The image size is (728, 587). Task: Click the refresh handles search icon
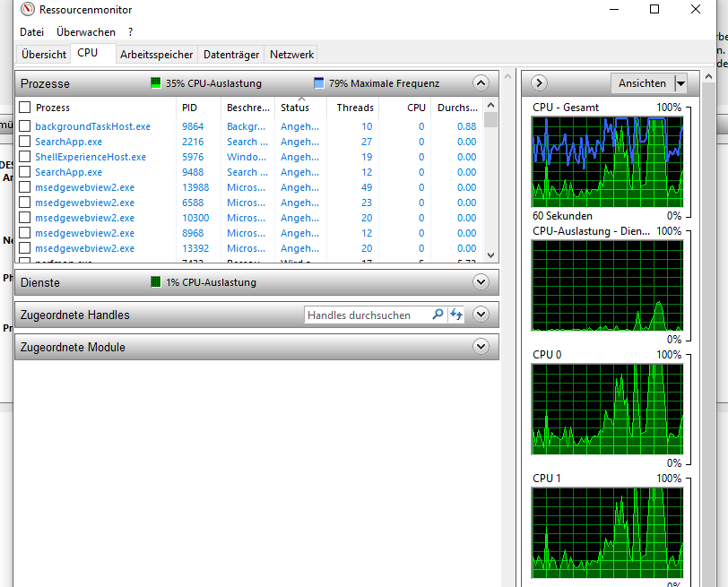456,315
